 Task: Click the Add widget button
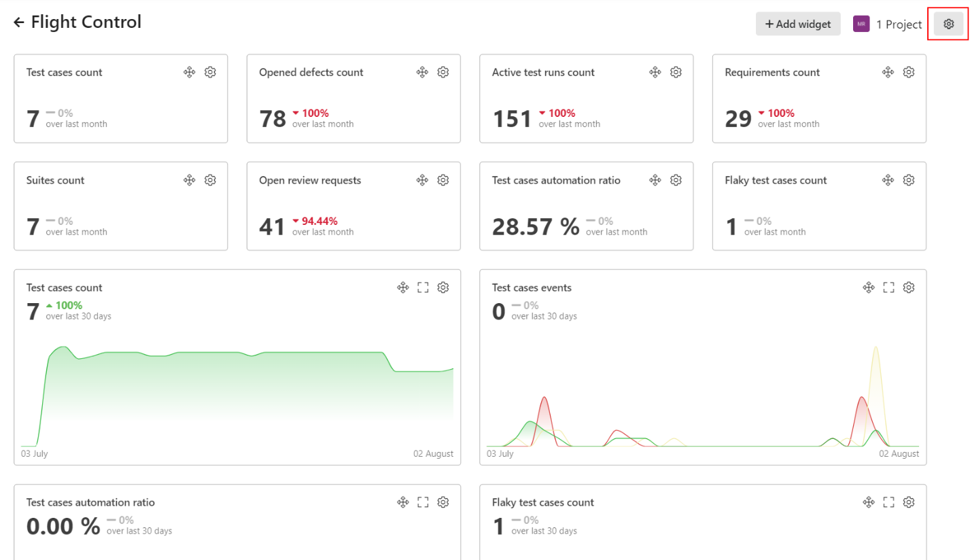tap(798, 24)
